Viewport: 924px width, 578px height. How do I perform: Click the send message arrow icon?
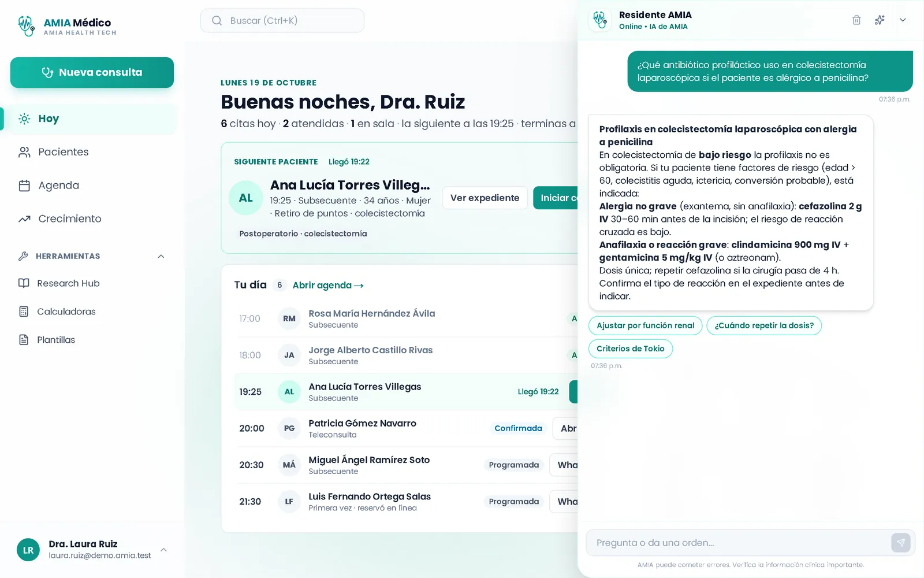(x=901, y=543)
